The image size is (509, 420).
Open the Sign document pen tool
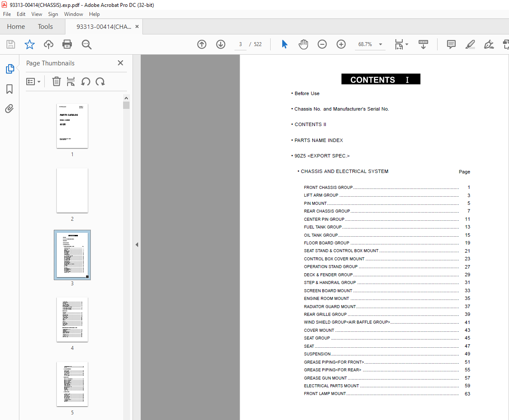[x=489, y=44]
